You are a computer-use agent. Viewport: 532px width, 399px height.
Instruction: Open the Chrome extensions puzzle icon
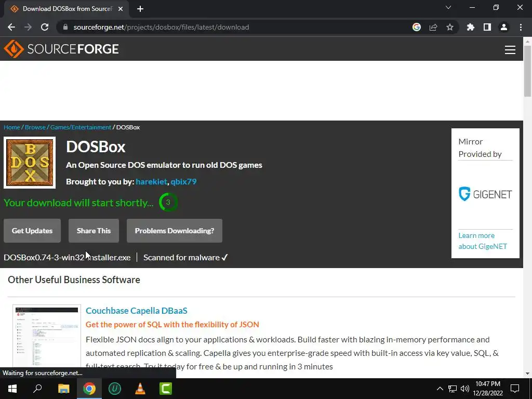click(x=471, y=27)
